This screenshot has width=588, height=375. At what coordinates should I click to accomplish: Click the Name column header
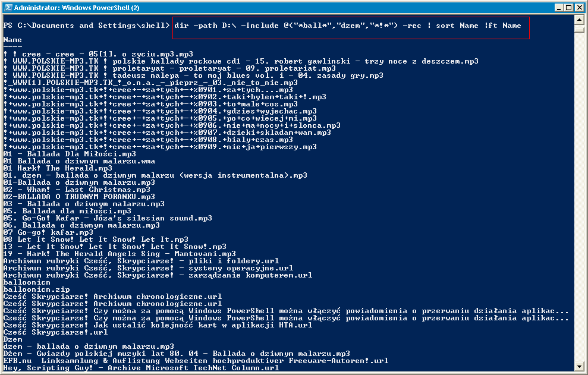click(x=12, y=40)
